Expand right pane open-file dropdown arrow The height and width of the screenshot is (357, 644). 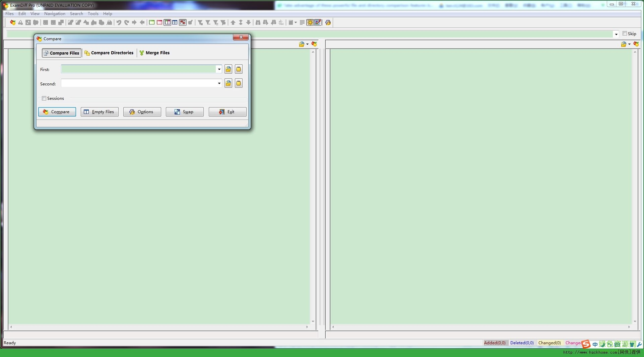click(x=629, y=44)
